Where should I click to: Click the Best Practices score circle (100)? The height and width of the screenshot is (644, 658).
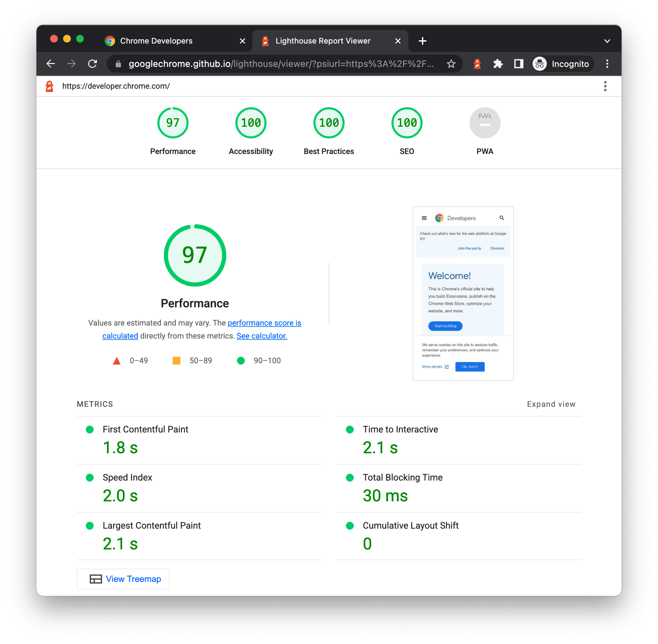point(328,124)
